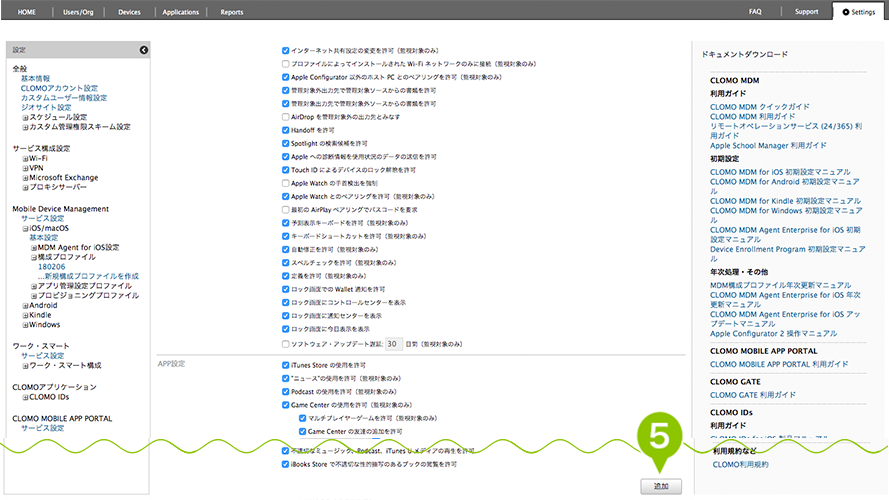Viewport: 889px width, 500px height.
Task: Toggle Game Center usage checkbox
Action: [x=285, y=405]
